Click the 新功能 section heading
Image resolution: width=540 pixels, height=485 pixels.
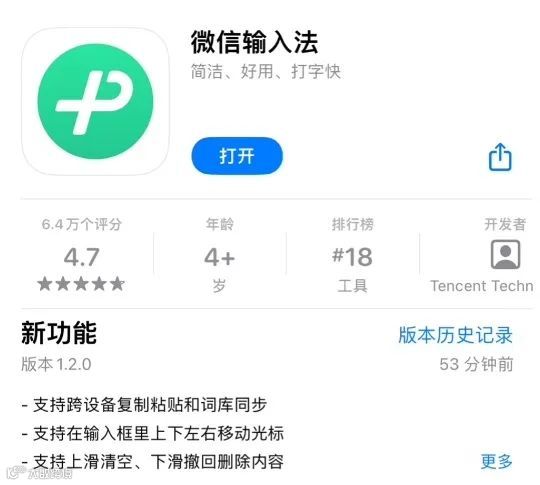[59, 333]
